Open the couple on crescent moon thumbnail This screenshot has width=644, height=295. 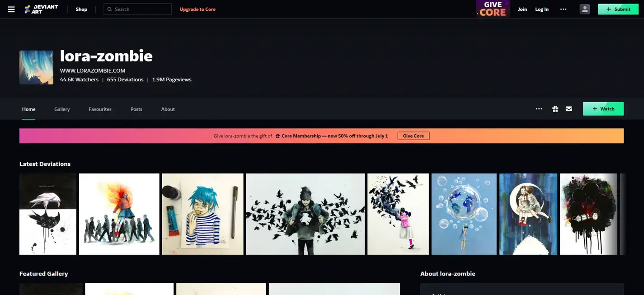[x=528, y=214]
